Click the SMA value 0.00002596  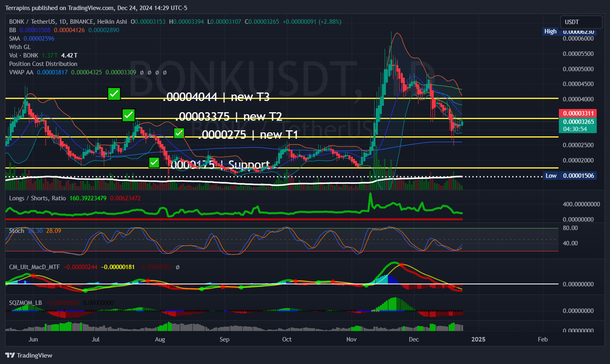pos(39,39)
